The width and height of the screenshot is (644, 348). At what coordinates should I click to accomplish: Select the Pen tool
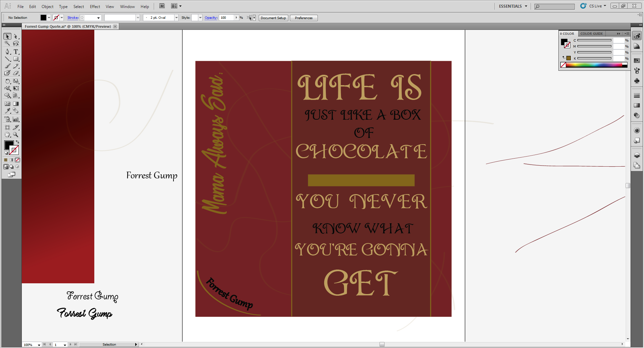coord(7,52)
